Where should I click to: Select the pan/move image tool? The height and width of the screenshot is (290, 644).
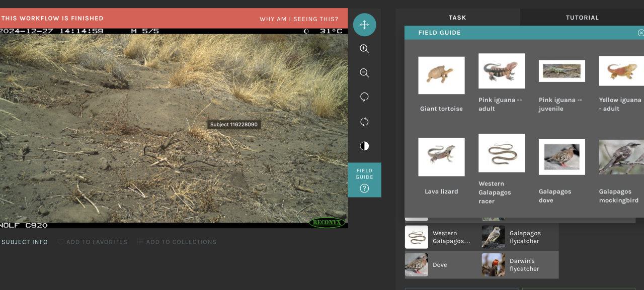[x=364, y=25]
